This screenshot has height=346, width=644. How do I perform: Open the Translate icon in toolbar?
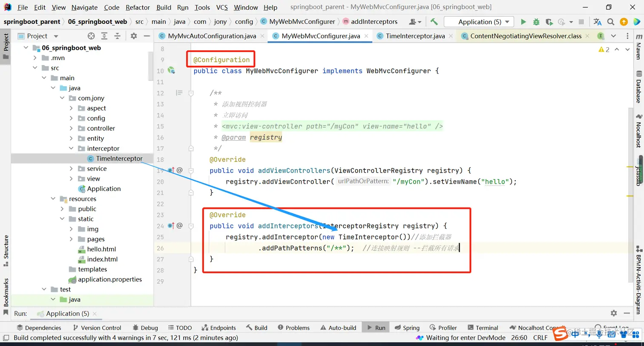pos(598,22)
